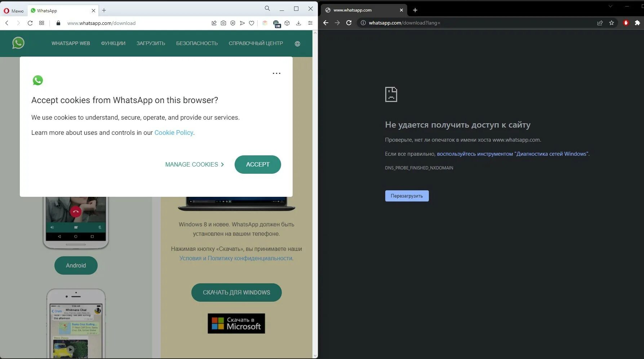The width and height of the screenshot is (644, 359).
Task: Bookmark this page with star icon
Action: pos(612,23)
